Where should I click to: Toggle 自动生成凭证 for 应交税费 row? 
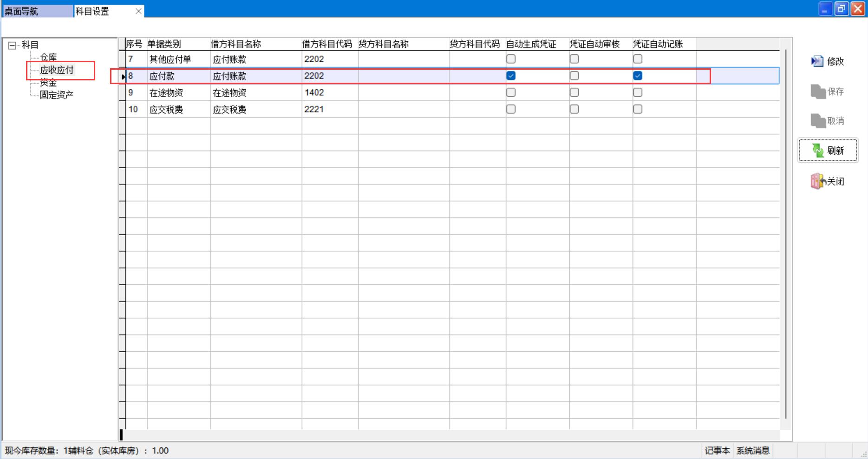pyautogui.click(x=511, y=109)
